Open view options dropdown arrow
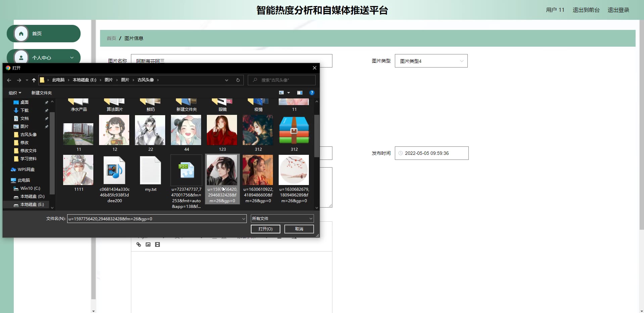This screenshot has height=313, width=644. click(x=288, y=93)
